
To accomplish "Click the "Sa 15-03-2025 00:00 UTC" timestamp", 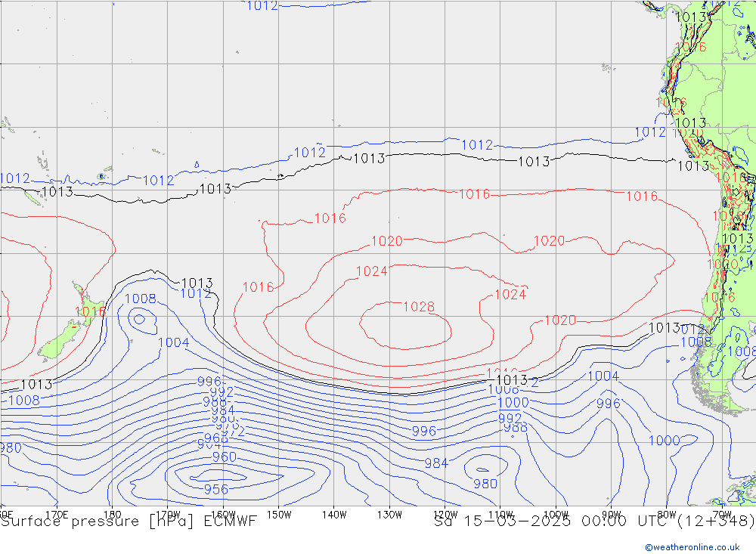I will point(553,522).
